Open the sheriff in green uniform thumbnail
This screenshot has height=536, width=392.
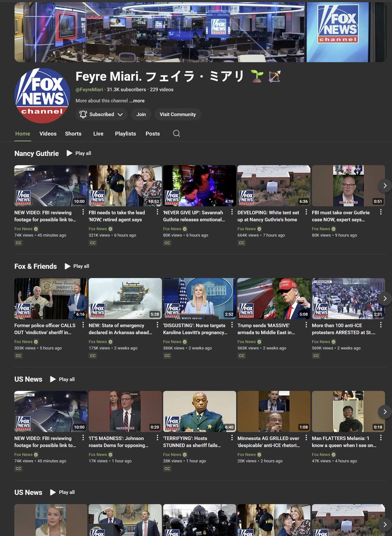point(200,411)
